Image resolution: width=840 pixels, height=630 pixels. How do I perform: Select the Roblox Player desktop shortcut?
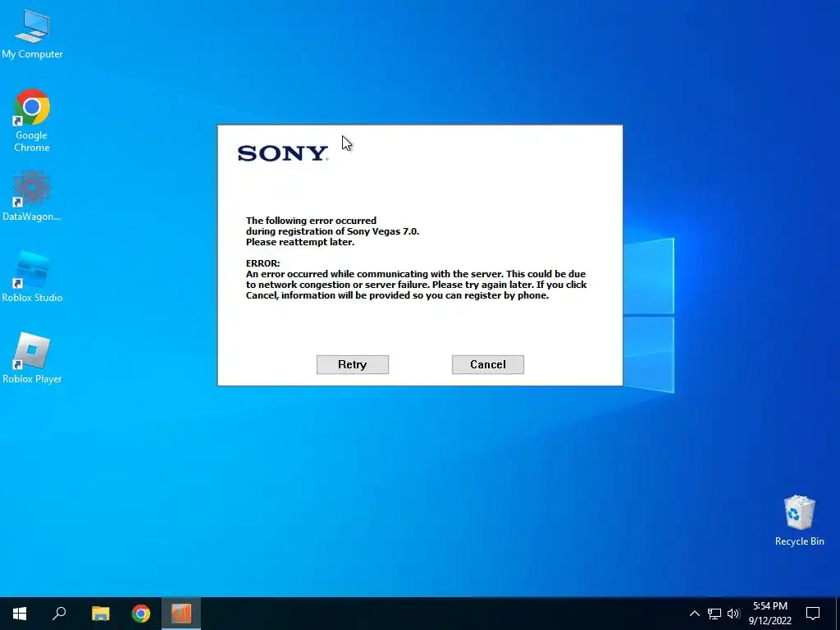click(x=32, y=358)
